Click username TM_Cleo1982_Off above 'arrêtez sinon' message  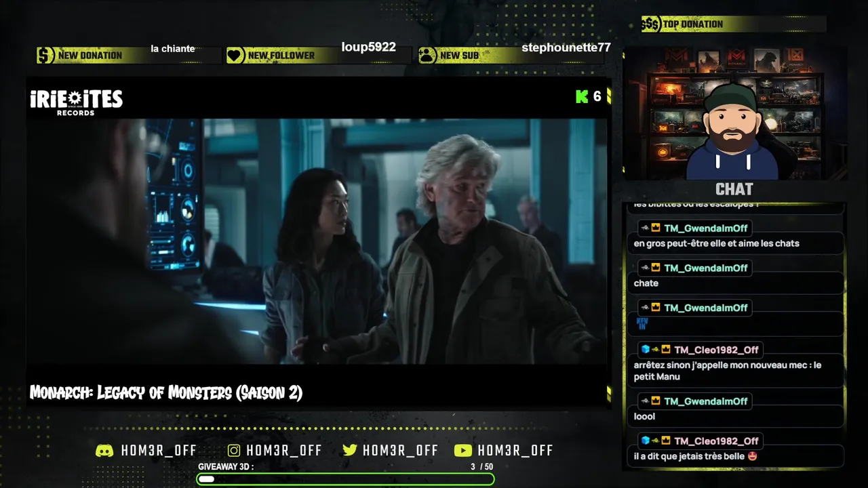[717, 350]
